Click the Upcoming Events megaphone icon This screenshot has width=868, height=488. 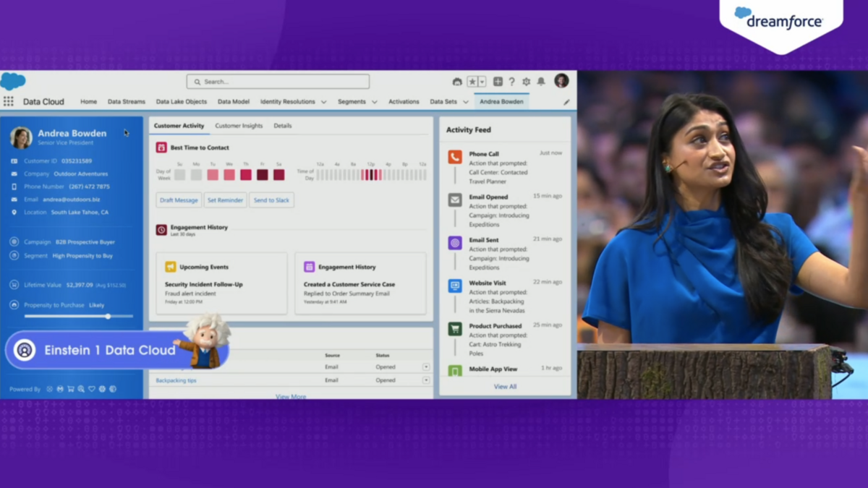[x=170, y=267]
